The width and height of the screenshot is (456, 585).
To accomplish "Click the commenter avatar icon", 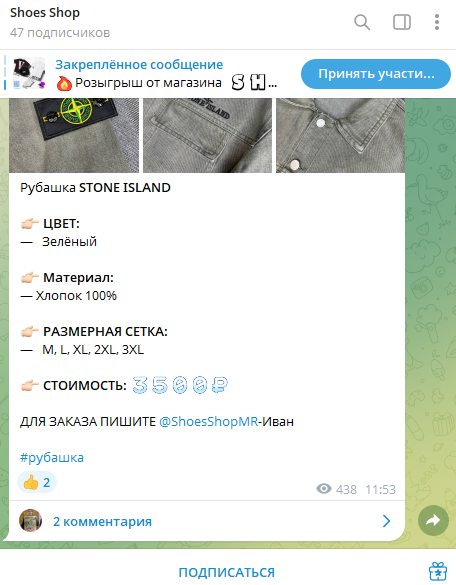I will click(30, 520).
